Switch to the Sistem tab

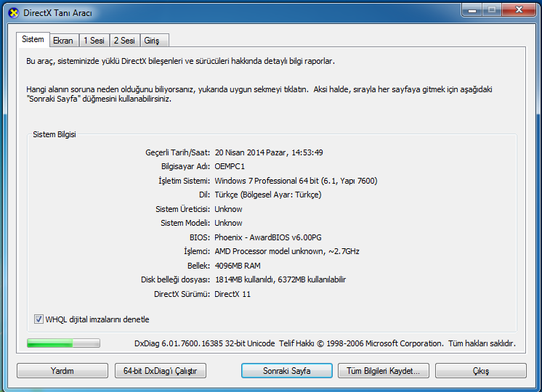[x=33, y=40]
